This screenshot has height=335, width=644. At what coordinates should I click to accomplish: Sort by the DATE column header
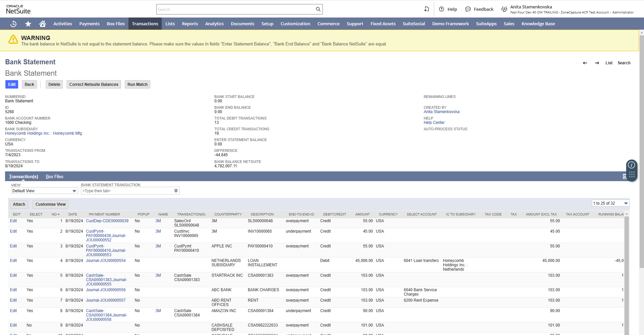click(73, 214)
